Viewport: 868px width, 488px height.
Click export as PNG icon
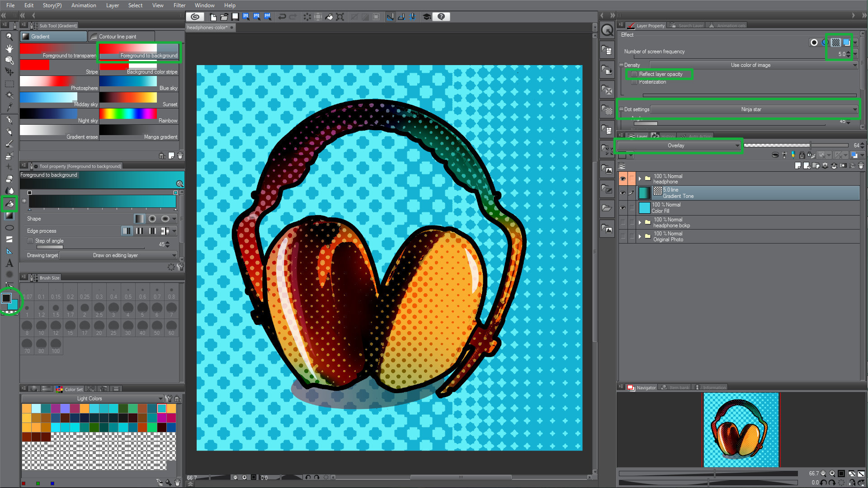point(256,16)
